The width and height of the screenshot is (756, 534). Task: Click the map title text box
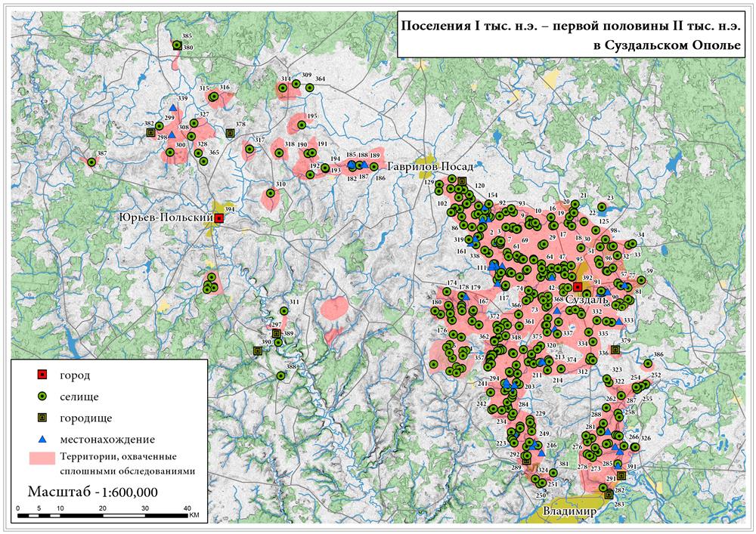pos(571,34)
